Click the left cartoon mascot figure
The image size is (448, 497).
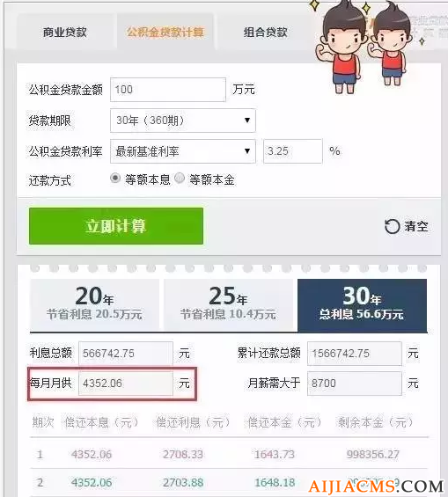[342, 48]
